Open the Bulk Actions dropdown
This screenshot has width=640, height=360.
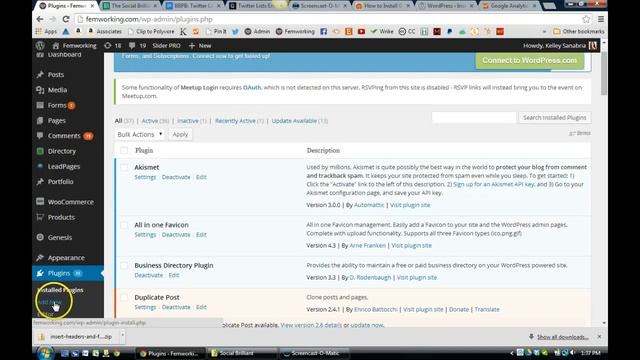pos(140,134)
